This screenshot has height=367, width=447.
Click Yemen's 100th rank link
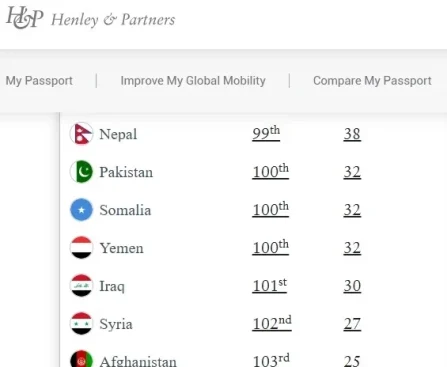pyautogui.click(x=270, y=247)
